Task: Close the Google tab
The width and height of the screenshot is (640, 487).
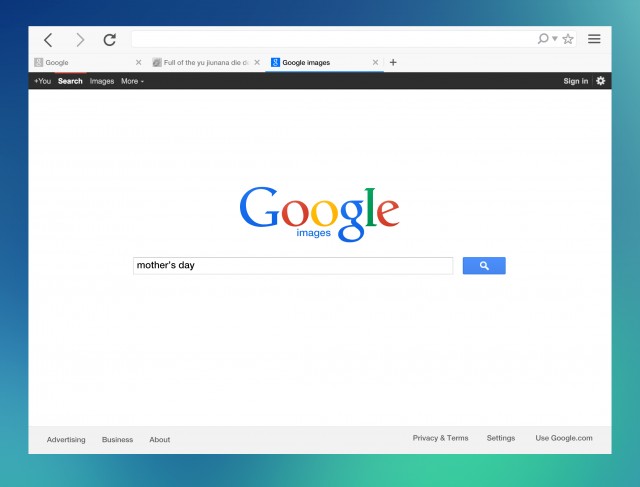Action: point(138,62)
